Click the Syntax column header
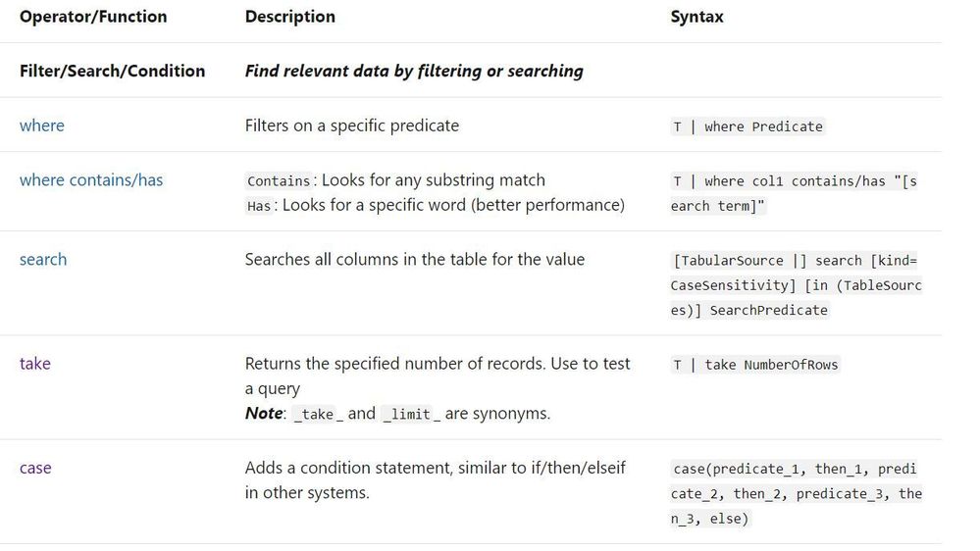Viewport: 980px width, 551px height. coord(696,17)
